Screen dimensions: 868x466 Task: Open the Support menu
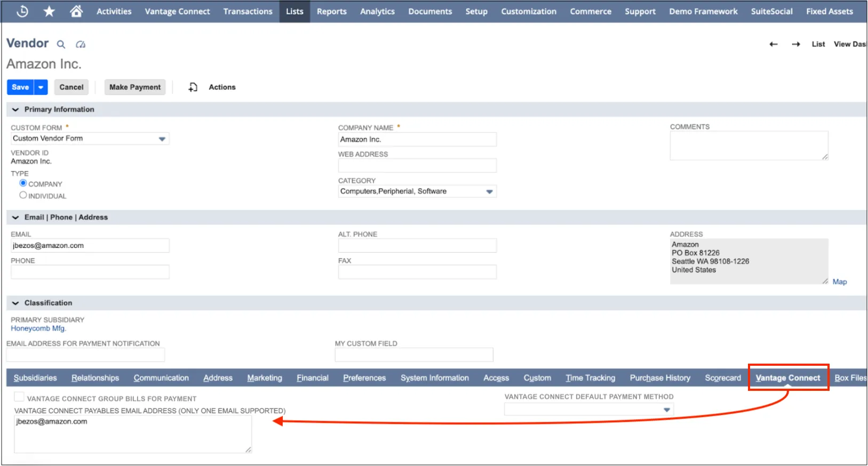pyautogui.click(x=640, y=11)
